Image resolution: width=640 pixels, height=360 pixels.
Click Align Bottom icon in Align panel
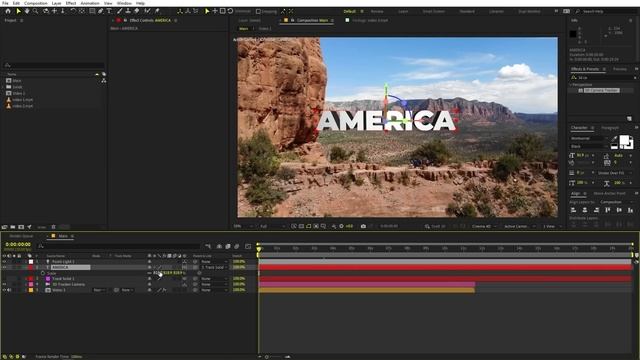[630, 210]
